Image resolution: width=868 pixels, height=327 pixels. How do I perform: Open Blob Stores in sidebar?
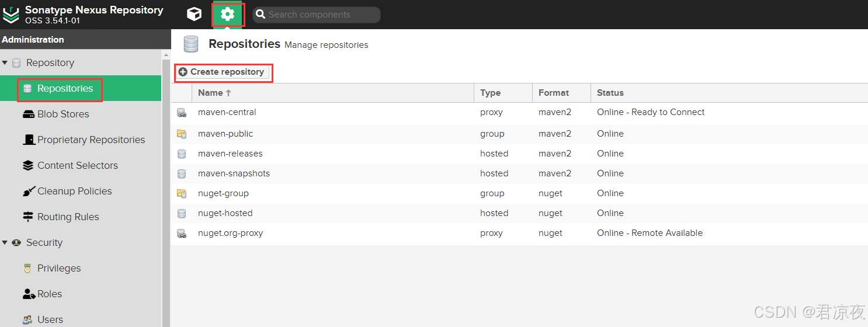point(63,114)
